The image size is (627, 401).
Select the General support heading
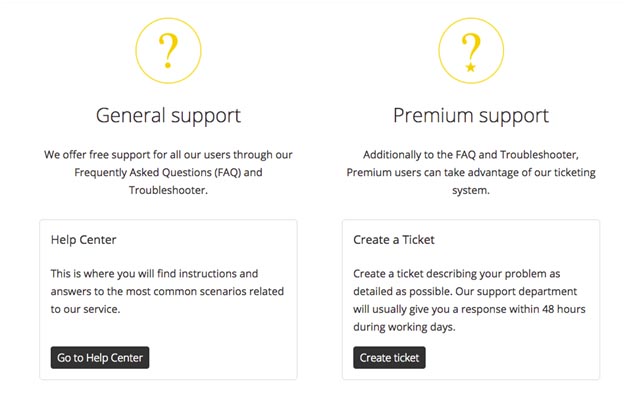coord(168,116)
